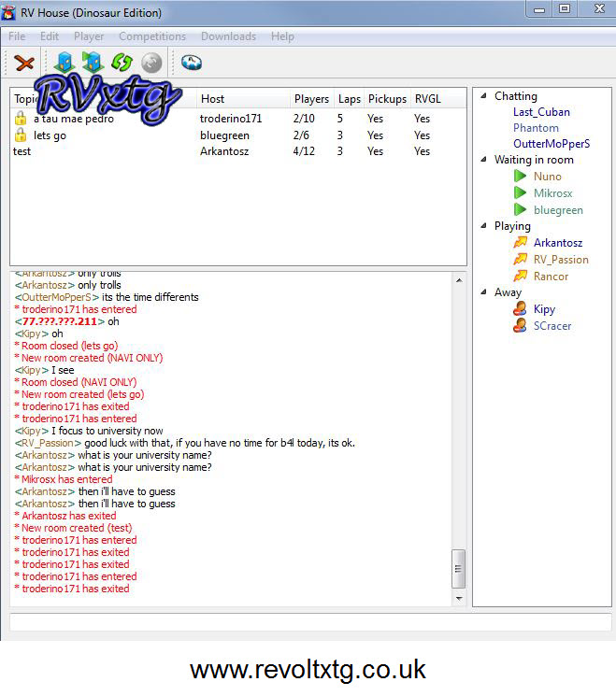Collapse the Playing group
616x696 pixels.
coord(483,226)
